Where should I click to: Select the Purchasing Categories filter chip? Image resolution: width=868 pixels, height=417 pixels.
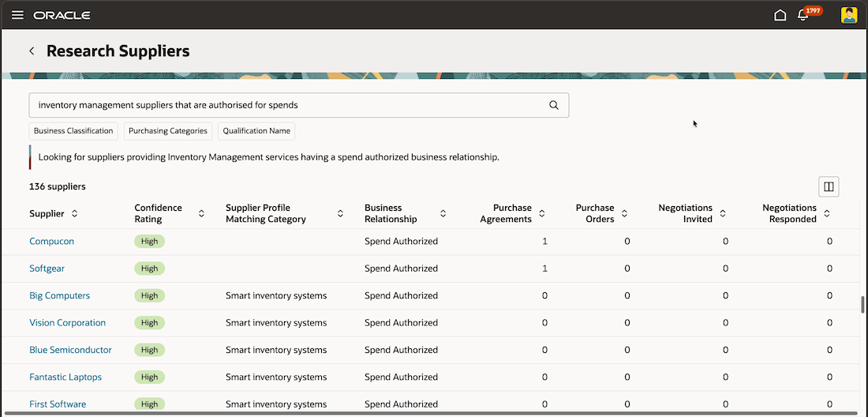point(168,131)
